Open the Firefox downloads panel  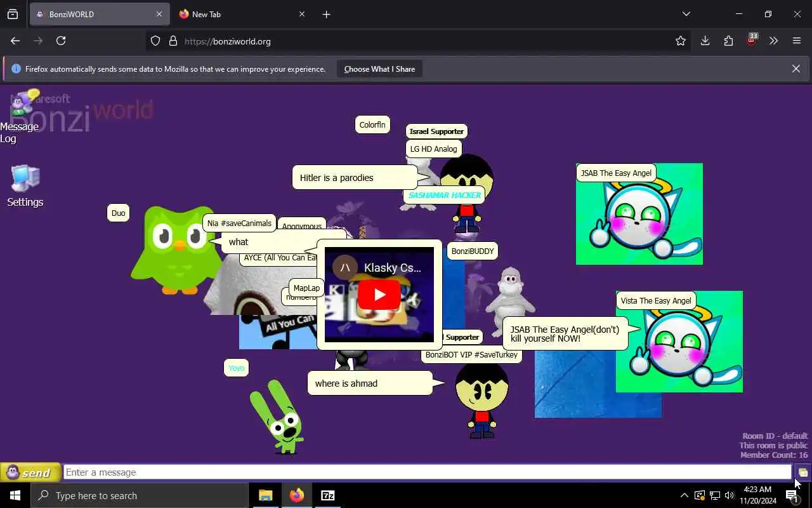pyautogui.click(x=705, y=41)
